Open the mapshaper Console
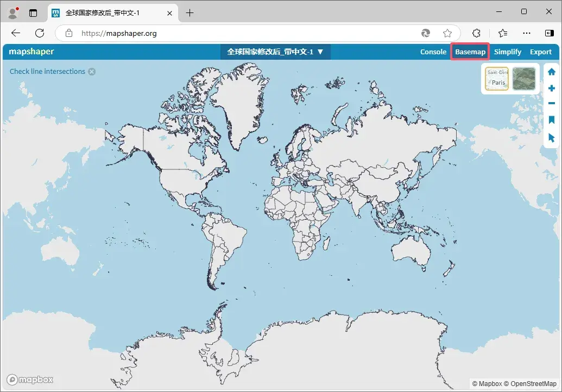The height and width of the screenshot is (392, 562). 433,52
